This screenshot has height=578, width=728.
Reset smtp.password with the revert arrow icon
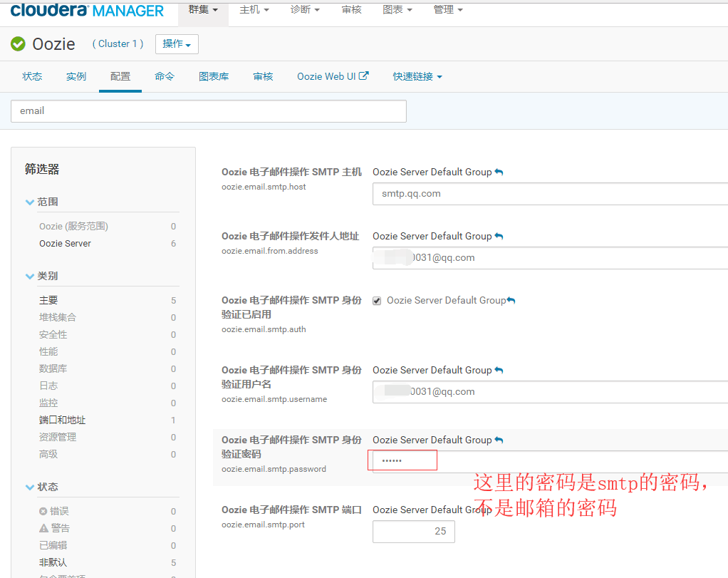(499, 440)
